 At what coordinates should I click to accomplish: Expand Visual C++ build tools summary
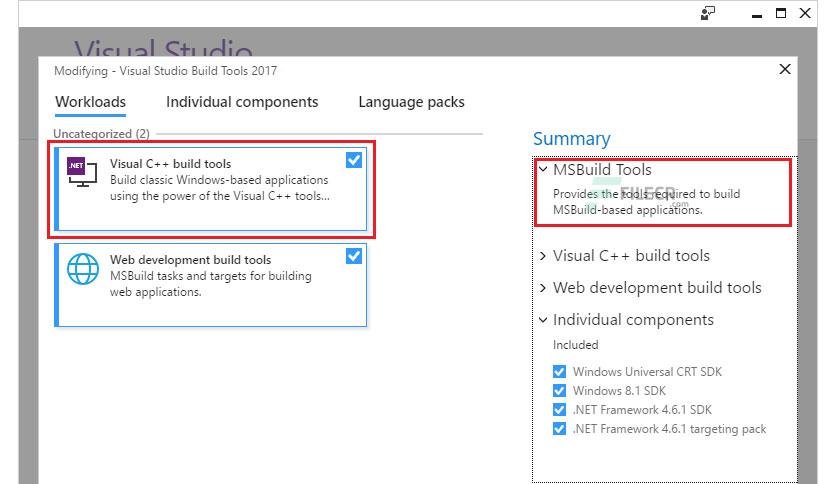click(543, 256)
